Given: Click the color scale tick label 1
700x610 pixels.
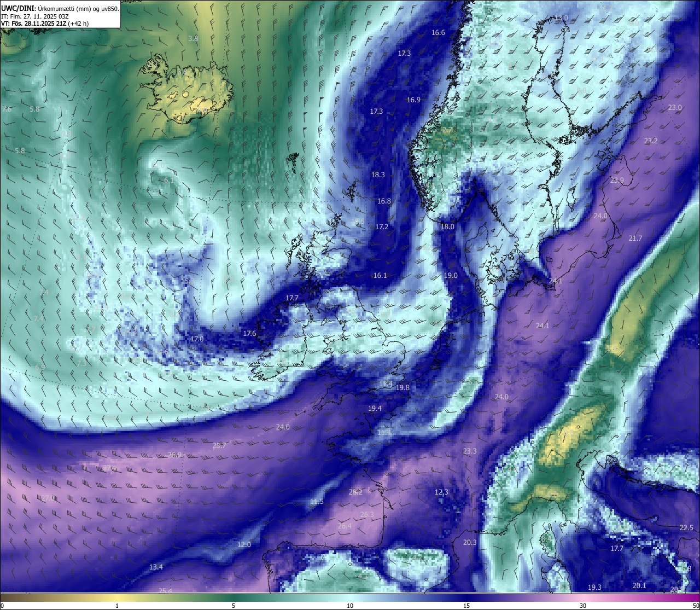Looking at the screenshot, I should click(117, 606).
